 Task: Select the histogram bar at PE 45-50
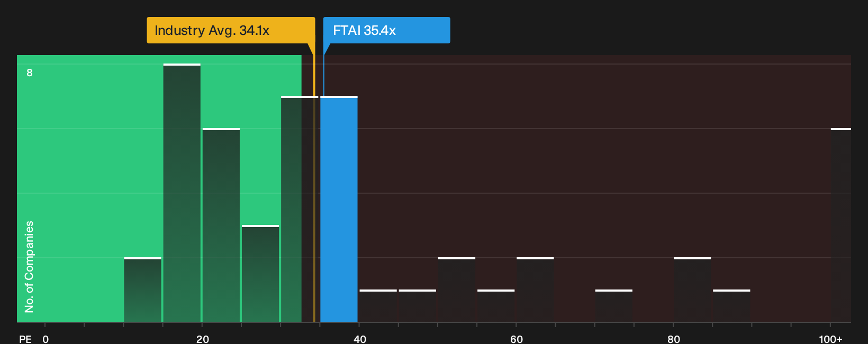pos(418,306)
